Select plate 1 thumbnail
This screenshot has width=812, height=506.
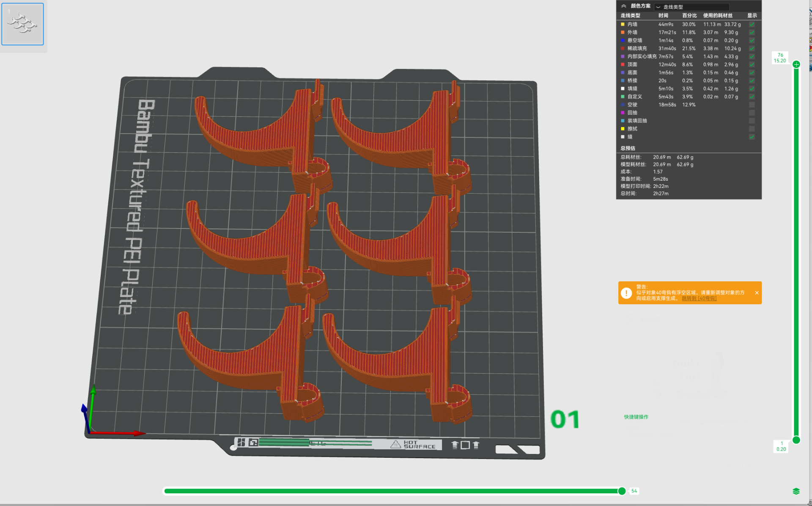pos(23,24)
